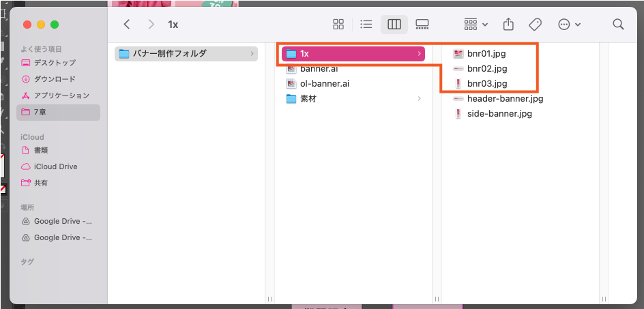Select the 1x folder
Image resolution: width=644 pixels, height=309 pixels.
pos(353,53)
